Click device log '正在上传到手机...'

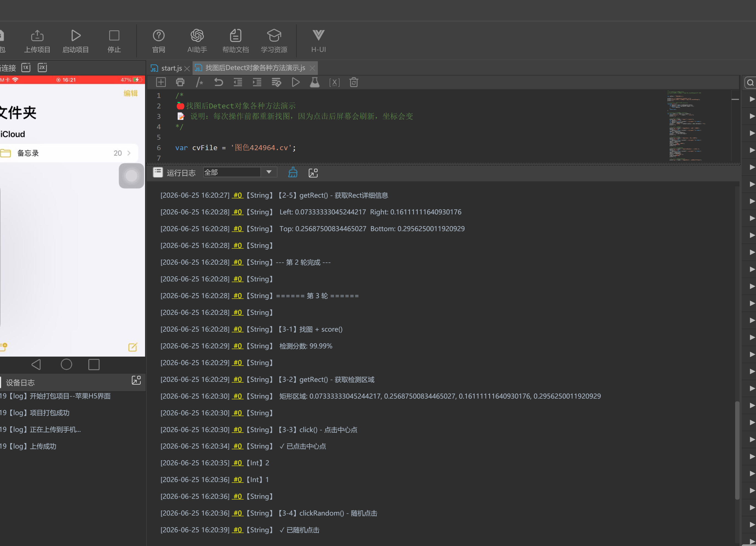(x=55, y=430)
